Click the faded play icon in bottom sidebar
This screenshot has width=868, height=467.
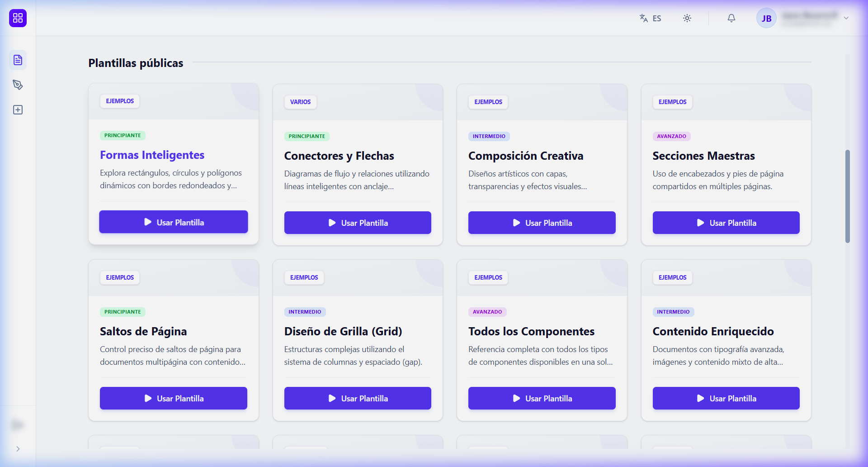point(18,425)
